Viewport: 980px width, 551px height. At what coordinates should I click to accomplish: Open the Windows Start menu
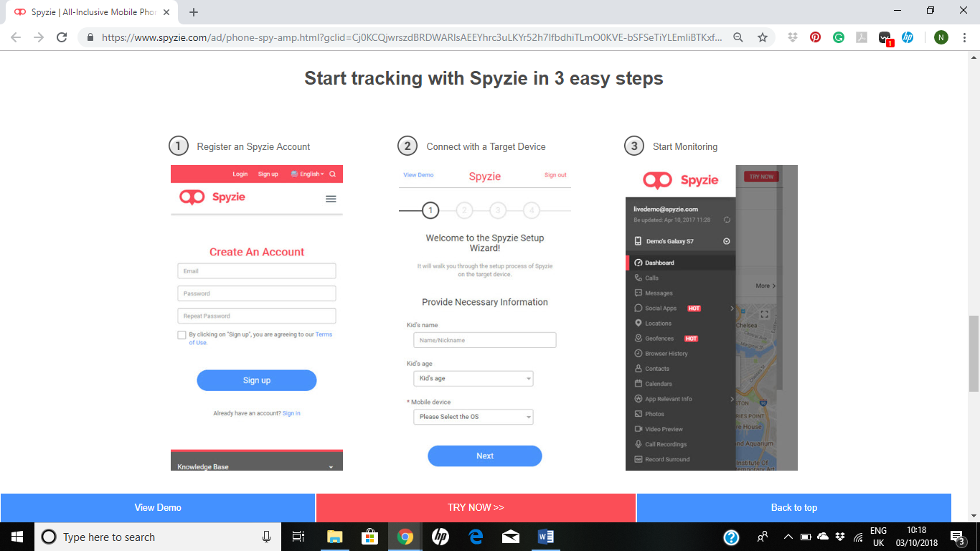pos(17,537)
